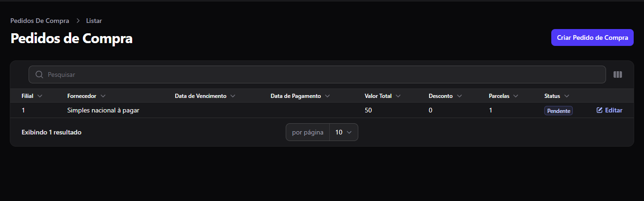The image size is (644, 201).
Task: Click the Editar pencil icon
Action: pos(600,111)
